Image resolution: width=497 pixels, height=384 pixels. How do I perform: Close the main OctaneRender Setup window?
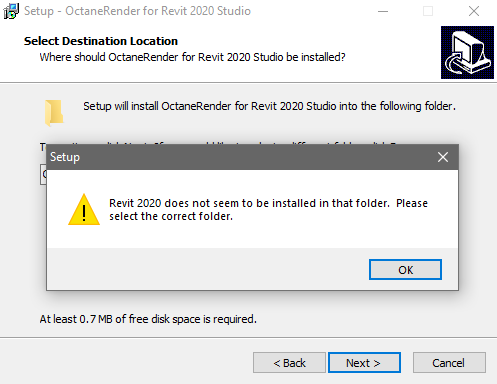pos(474,11)
